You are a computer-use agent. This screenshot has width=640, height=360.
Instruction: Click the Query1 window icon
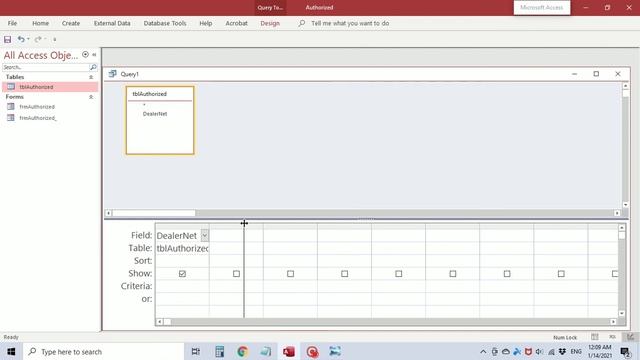112,74
